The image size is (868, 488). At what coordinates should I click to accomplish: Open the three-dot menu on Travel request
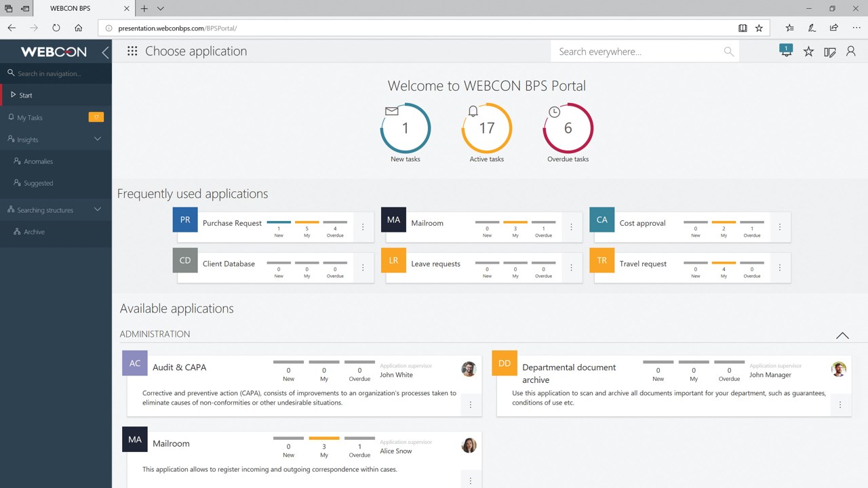[x=779, y=268]
